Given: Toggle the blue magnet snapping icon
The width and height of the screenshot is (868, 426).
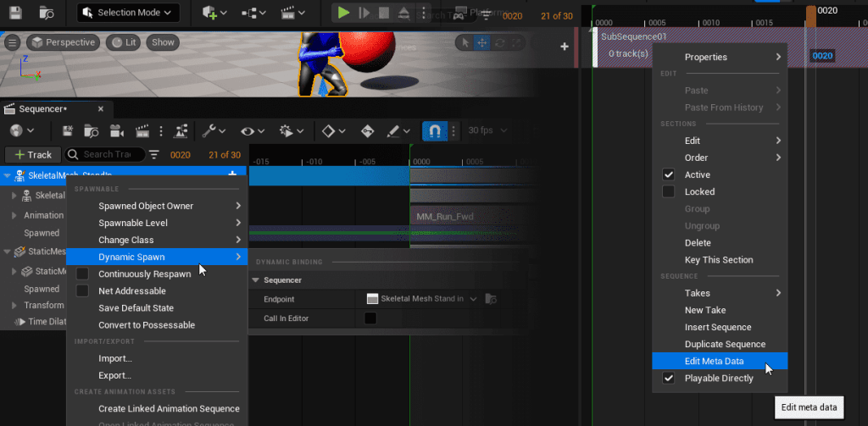Looking at the screenshot, I should [x=434, y=131].
